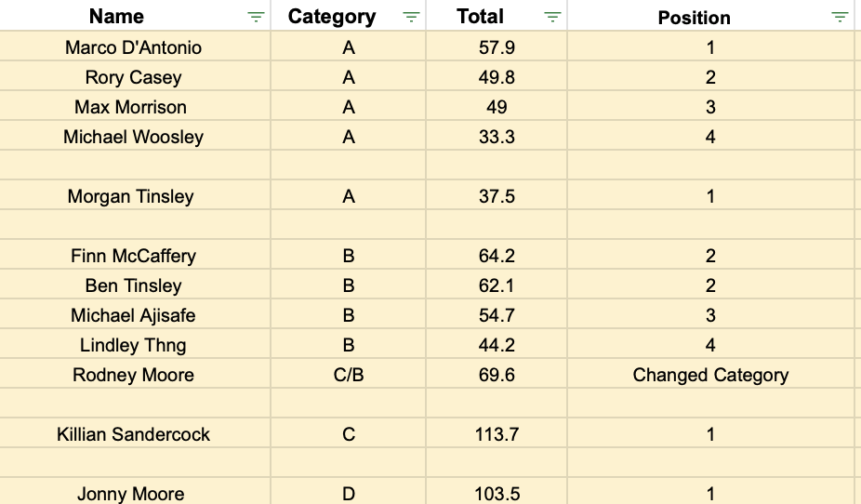Select the Morgan Tinsley name cell
This screenshot has width=861, height=504.
(134, 195)
